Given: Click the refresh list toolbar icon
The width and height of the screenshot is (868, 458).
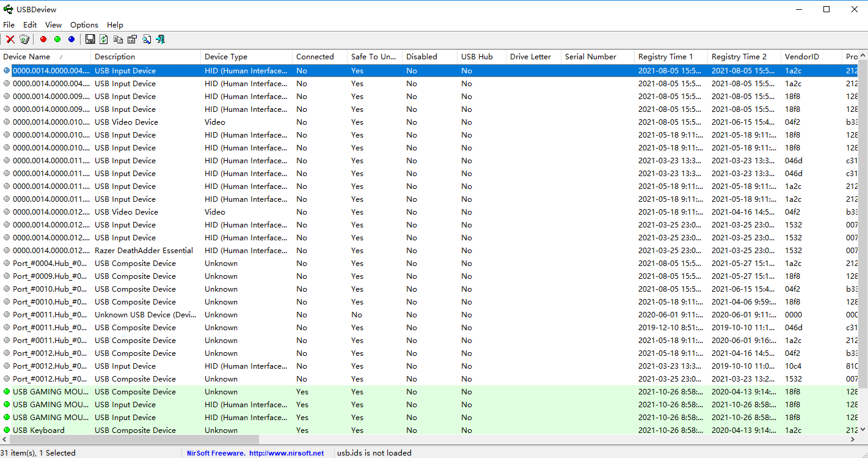Looking at the screenshot, I should point(104,39).
